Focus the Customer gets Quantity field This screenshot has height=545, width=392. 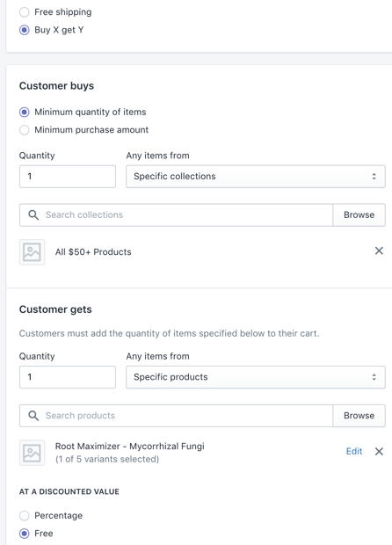68,377
